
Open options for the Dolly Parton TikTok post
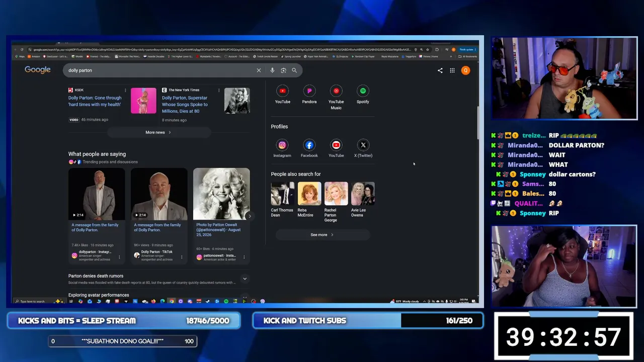[182, 257]
